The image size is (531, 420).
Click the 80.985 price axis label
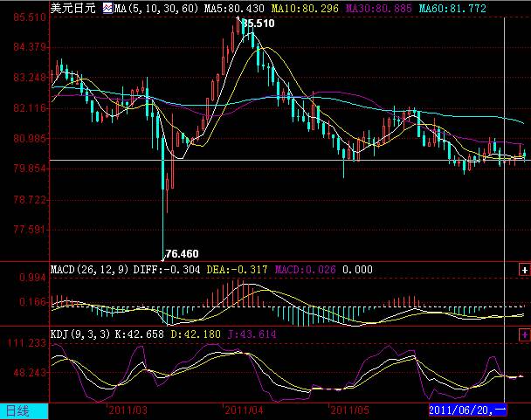click(x=30, y=139)
